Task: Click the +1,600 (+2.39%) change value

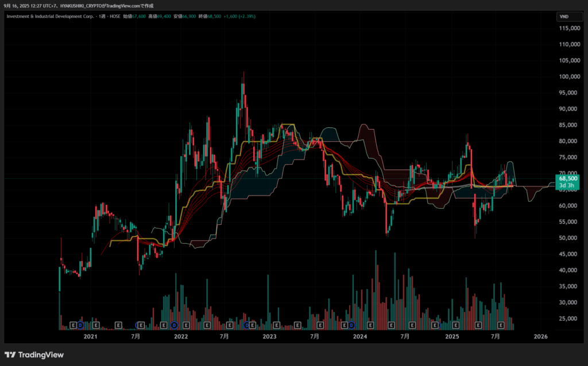Action: 240,17
